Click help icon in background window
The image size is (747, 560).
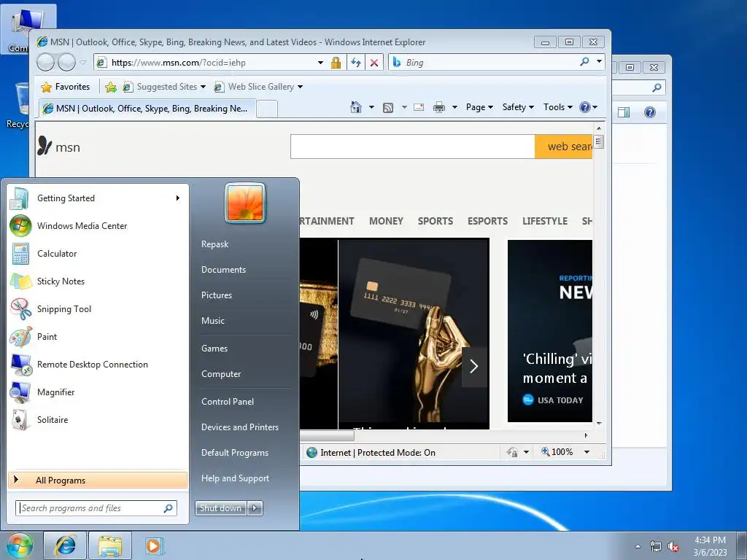click(x=650, y=112)
